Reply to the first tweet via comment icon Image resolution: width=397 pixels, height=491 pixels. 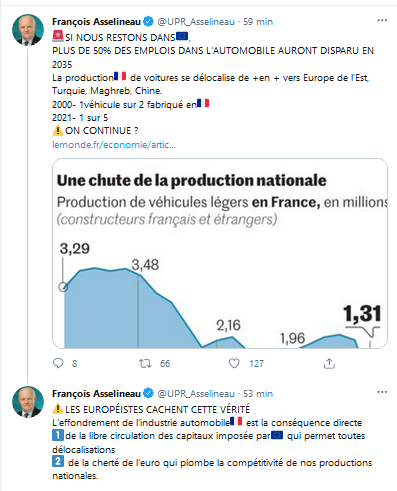pyautogui.click(x=58, y=363)
